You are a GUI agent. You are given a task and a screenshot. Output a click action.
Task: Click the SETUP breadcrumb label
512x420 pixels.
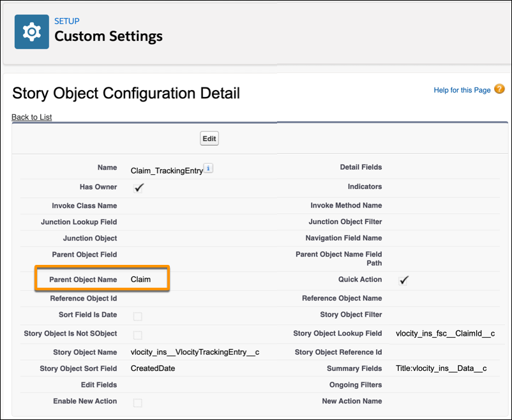pos(66,21)
